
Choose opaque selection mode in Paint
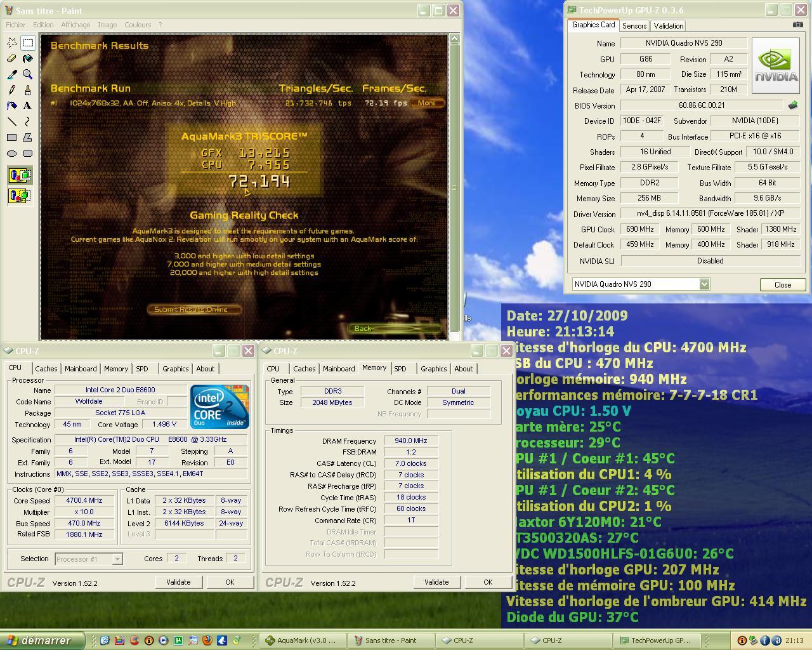click(x=20, y=175)
